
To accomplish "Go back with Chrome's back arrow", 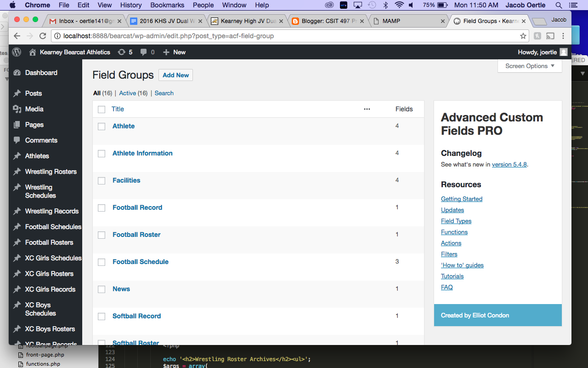I will [x=17, y=36].
